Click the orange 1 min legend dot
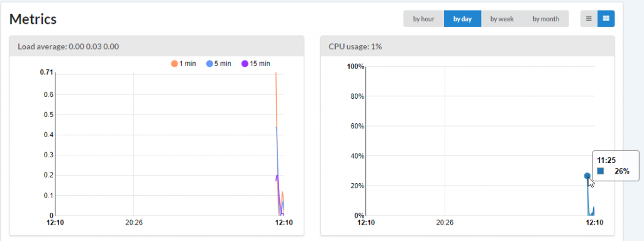Viewport: 644px width, 241px height. pos(174,64)
